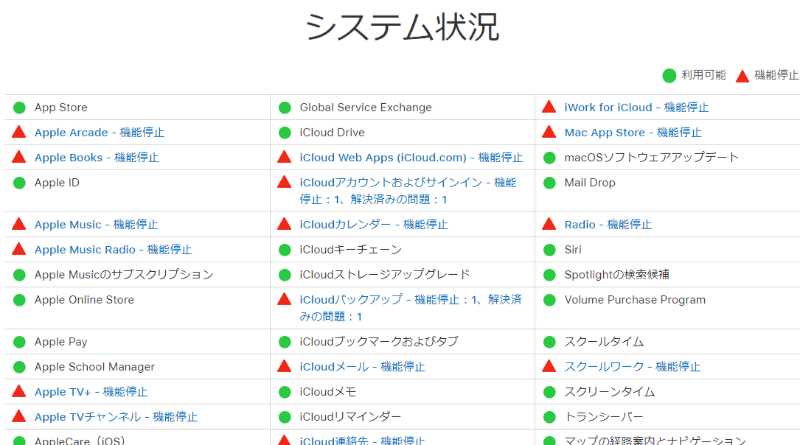Click the スクールタイム text
The width and height of the screenshot is (800, 445).
click(x=604, y=342)
